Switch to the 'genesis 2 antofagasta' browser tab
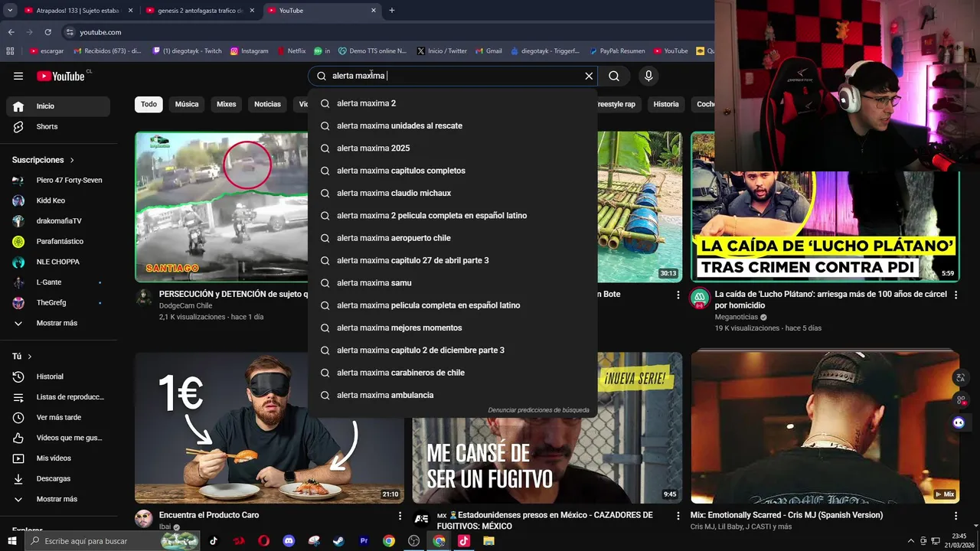This screenshot has width=980, height=551. [x=201, y=11]
